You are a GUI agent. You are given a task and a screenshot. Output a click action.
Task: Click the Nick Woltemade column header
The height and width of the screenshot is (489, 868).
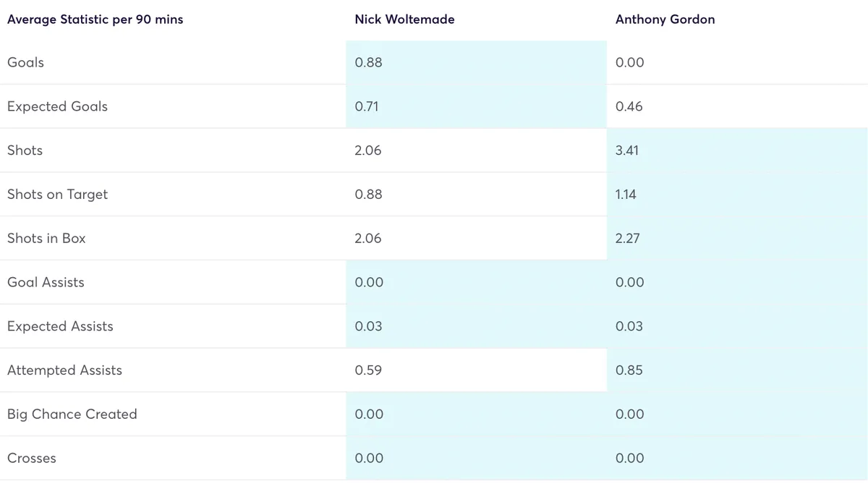[x=404, y=20]
